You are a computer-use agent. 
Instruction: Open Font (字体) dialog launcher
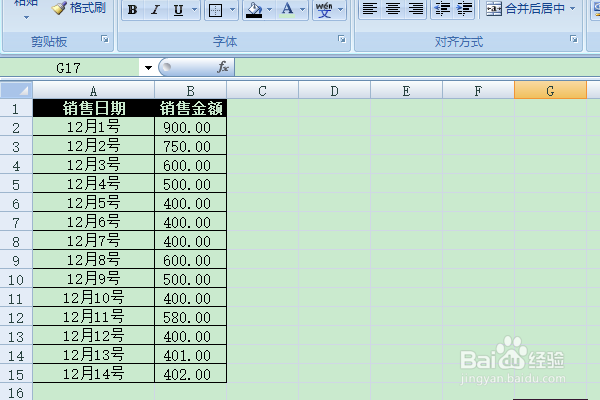tap(342, 39)
